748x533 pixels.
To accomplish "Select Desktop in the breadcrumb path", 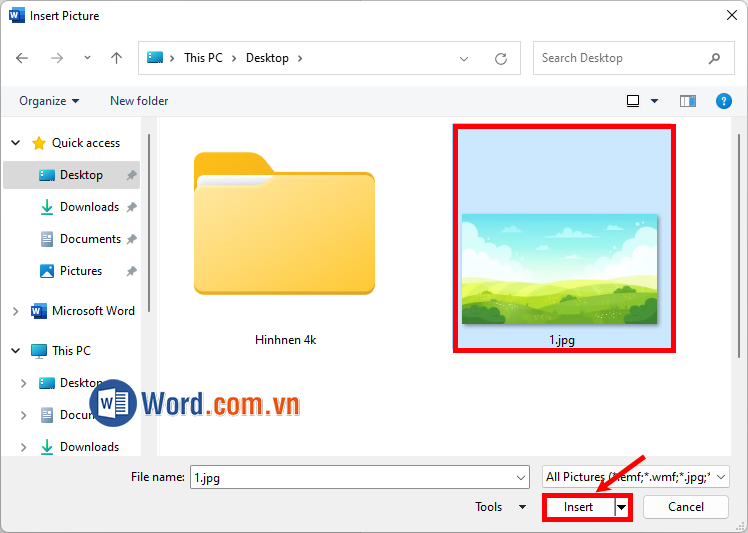I will [267, 58].
